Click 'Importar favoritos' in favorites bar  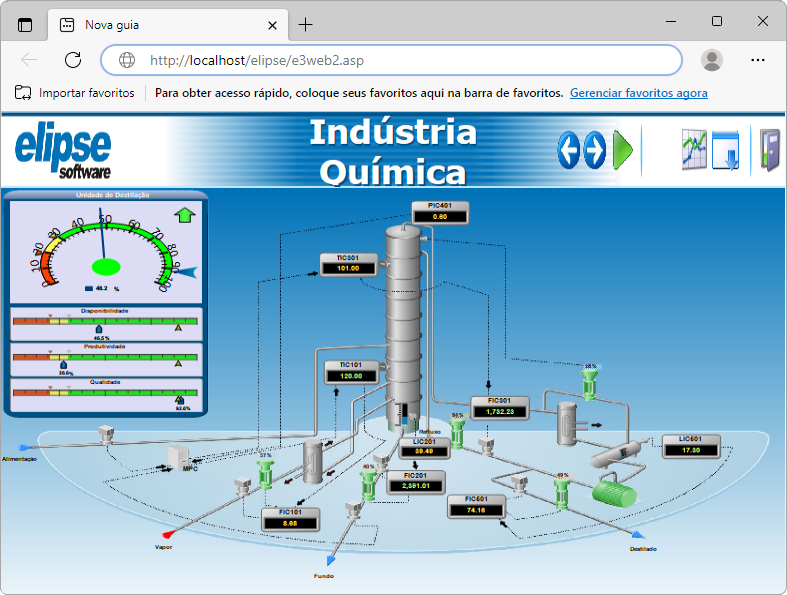tap(74, 93)
